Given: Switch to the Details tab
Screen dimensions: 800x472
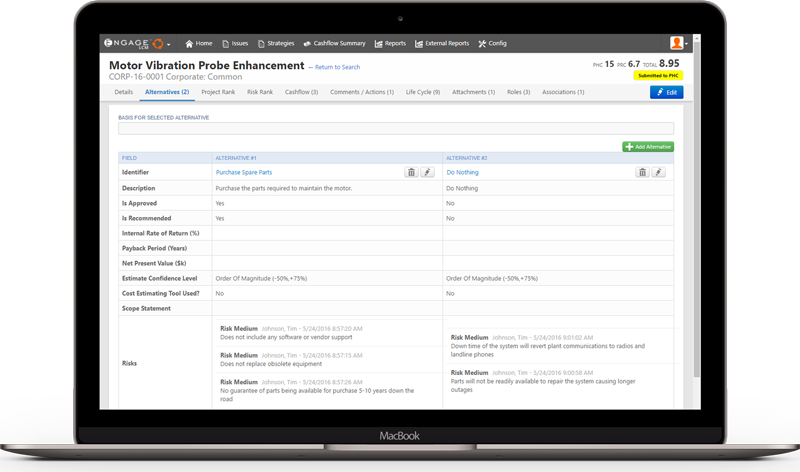Looking at the screenshot, I should pos(123,92).
